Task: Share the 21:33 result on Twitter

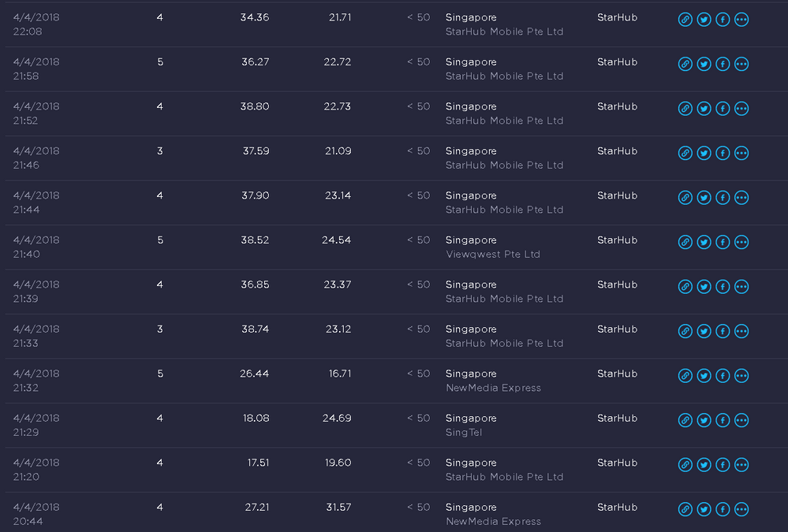Action: (704, 331)
